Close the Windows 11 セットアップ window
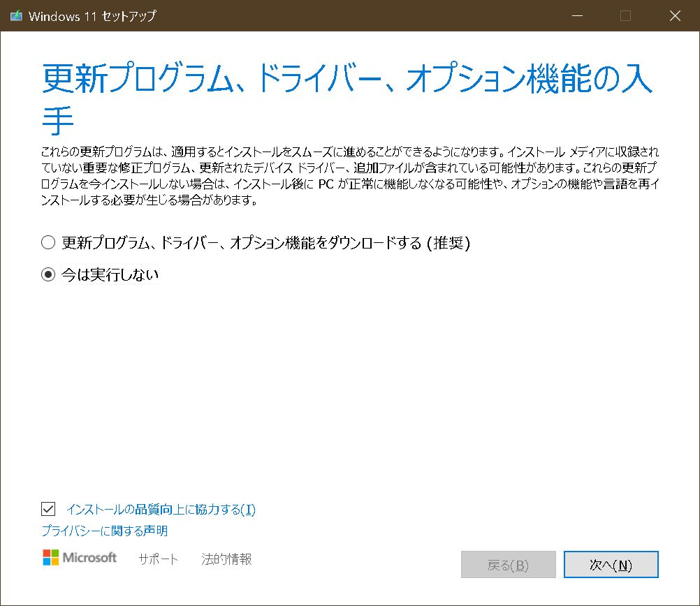 click(x=675, y=15)
